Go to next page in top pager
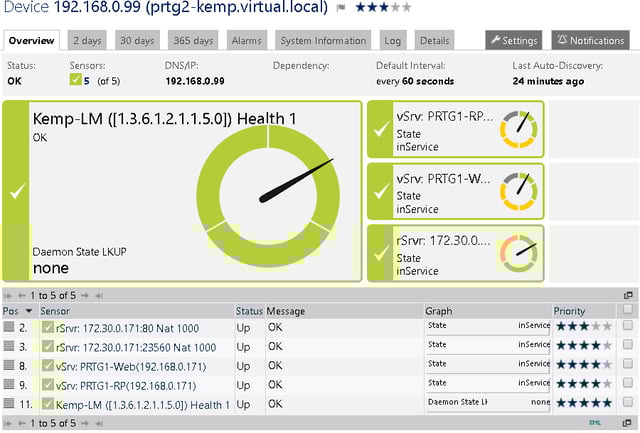This screenshot has height=433, width=640. [84, 295]
